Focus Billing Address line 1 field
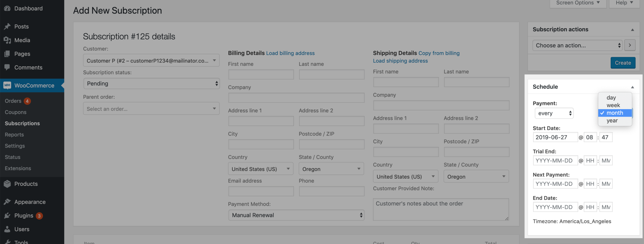This screenshot has width=644, height=244. click(x=261, y=121)
